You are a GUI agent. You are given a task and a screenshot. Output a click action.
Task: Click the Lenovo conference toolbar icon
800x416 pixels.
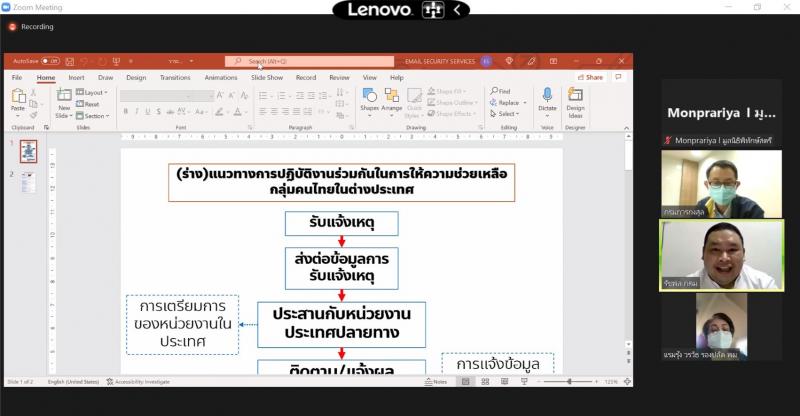pos(433,10)
